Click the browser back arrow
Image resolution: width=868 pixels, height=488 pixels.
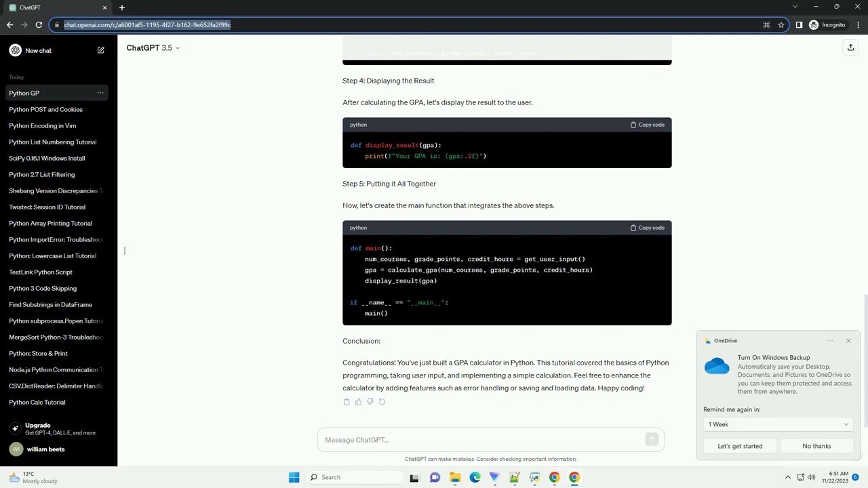click(x=9, y=25)
